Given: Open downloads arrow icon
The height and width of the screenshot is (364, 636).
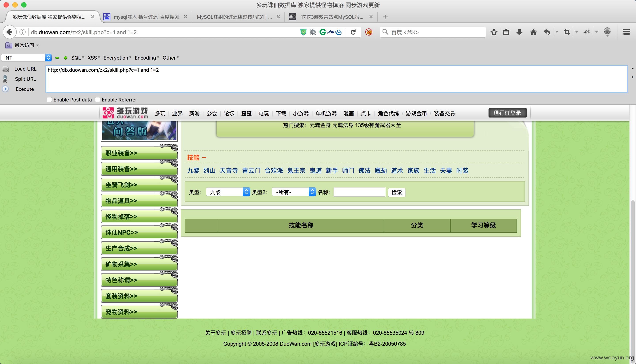Looking at the screenshot, I should click(519, 32).
